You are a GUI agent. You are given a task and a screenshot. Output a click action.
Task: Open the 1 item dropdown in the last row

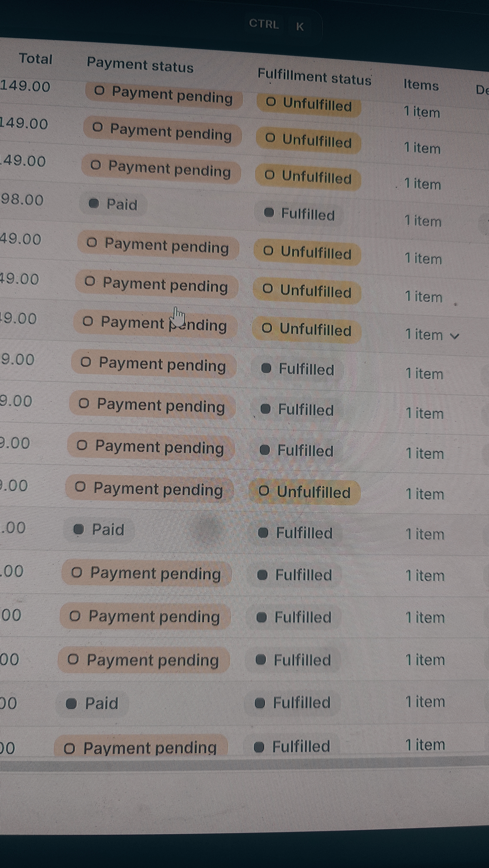(x=425, y=745)
